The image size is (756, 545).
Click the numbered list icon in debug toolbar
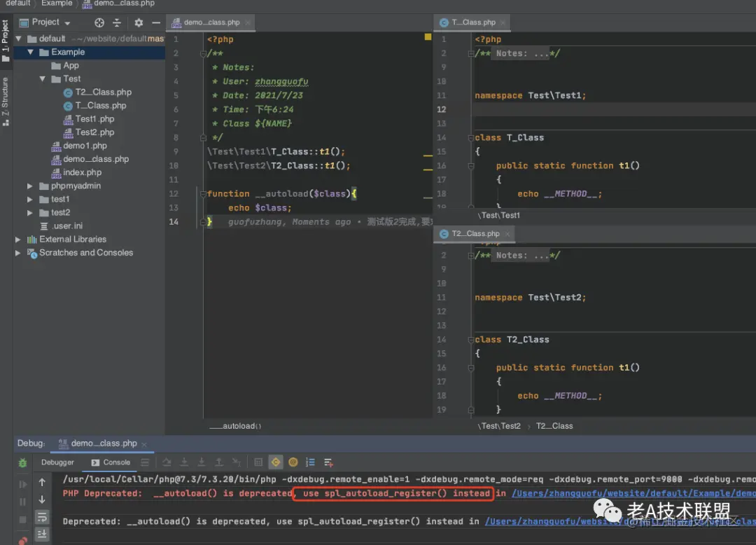pos(311,462)
